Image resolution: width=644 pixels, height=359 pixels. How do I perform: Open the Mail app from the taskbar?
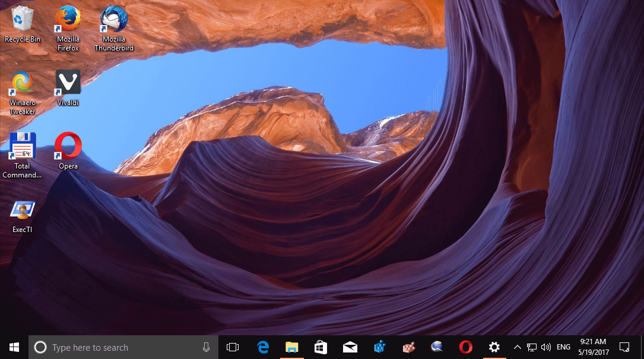pos(350,347)
